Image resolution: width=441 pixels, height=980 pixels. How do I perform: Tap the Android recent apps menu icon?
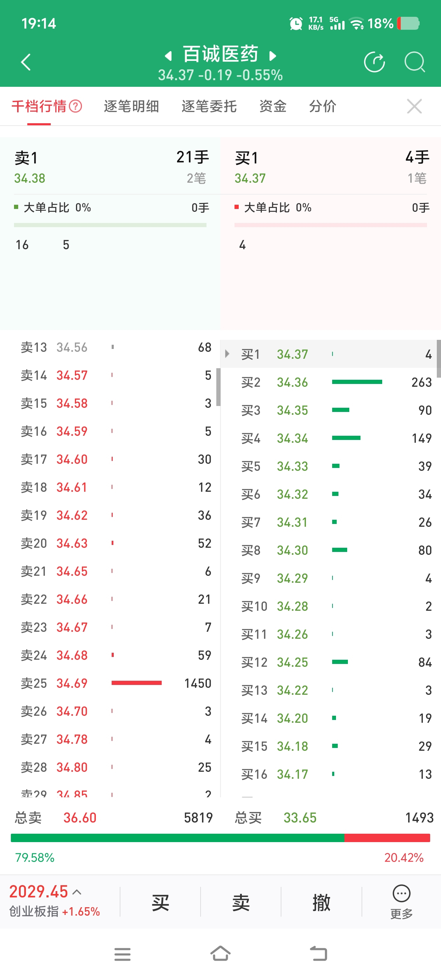(122, 954)
